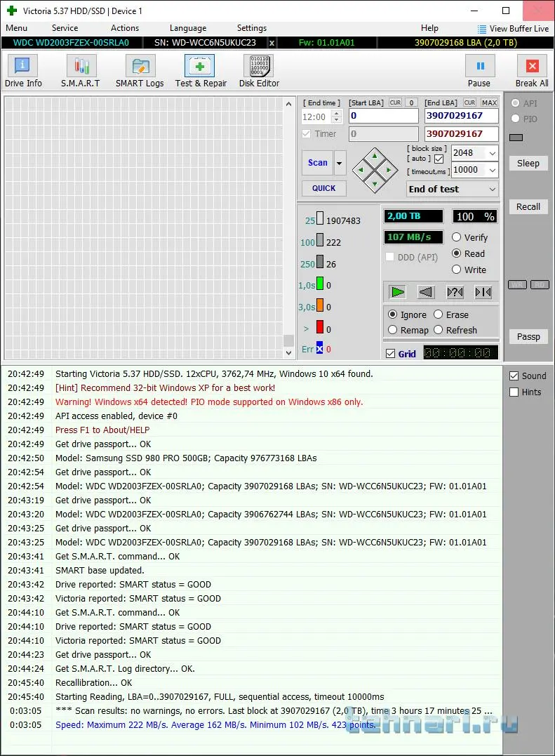Open the Actions menu

point(125,28)
